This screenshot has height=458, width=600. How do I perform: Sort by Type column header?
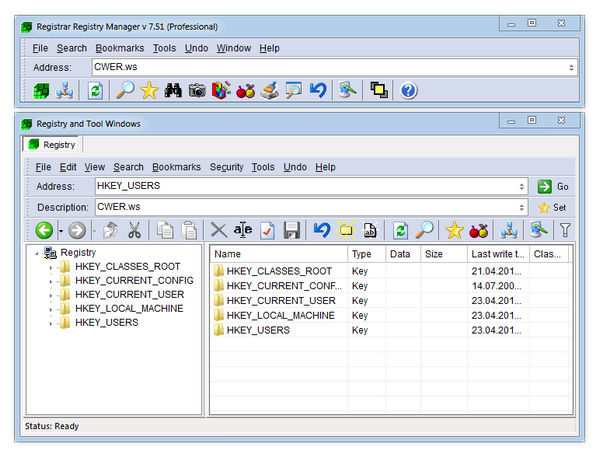coord(367,254)
